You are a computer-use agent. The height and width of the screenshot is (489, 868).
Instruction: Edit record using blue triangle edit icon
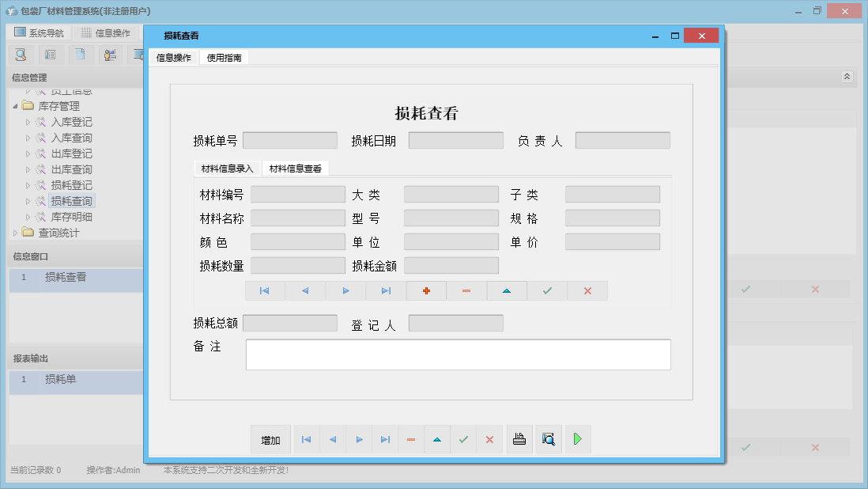[506, 290]
